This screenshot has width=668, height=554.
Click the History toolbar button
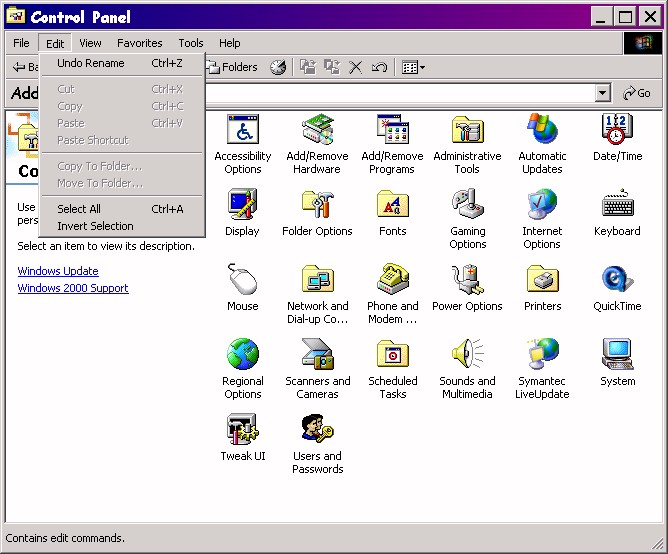(278, 67)
